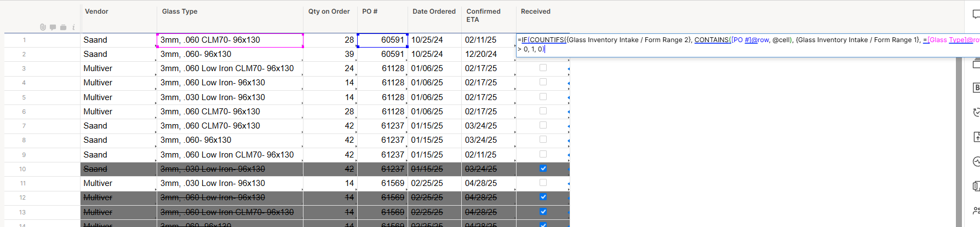This screenshot has width=980, height=227.
Task: Select Date Ordered '01/15/25' in row 7
Action: click(x=434, y=126)
